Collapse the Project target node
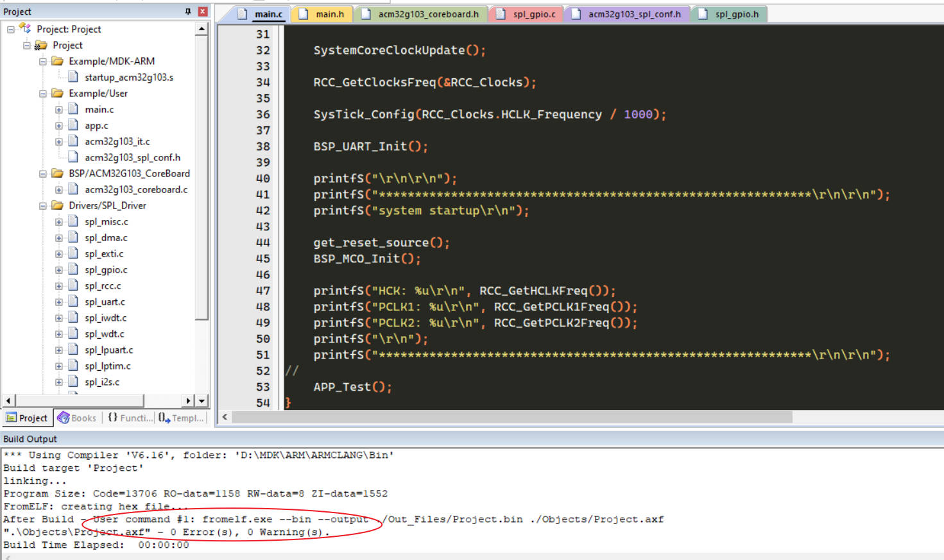Image resolution: width=944 pixels, height=560 pixels. [27, 45]
